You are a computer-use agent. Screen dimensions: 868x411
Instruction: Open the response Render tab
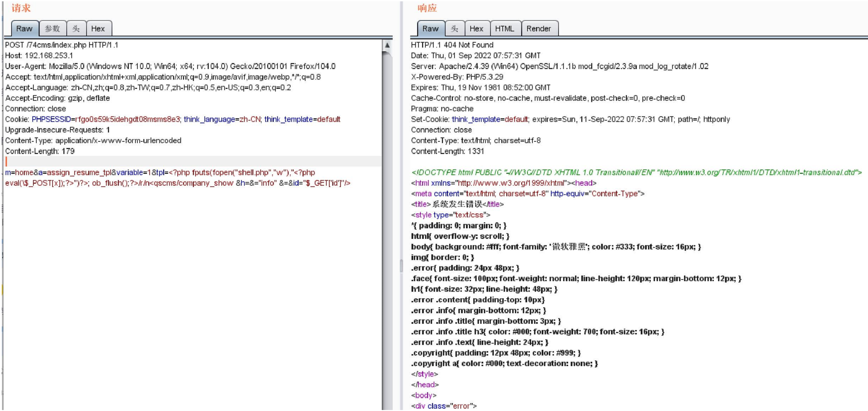[x=539, y=29]
